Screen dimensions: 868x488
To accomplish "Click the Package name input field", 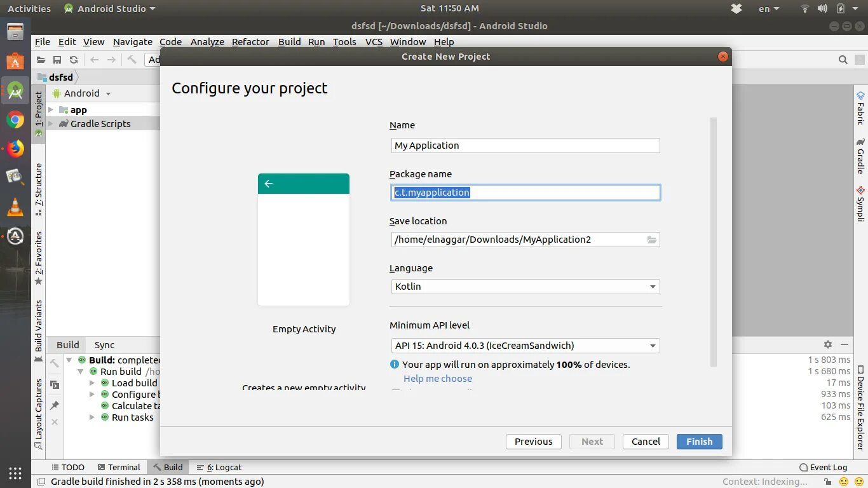I will click(x=526, y=193).
